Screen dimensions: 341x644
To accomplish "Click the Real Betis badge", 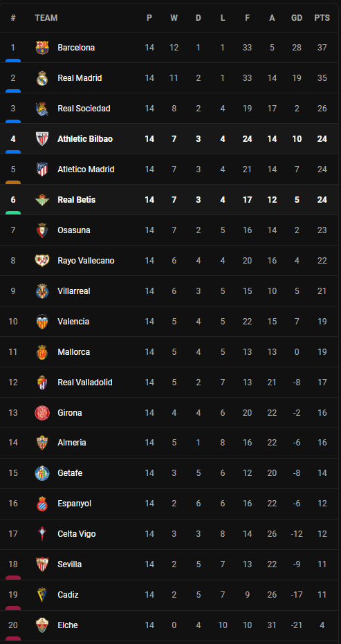I will [42, 200].
